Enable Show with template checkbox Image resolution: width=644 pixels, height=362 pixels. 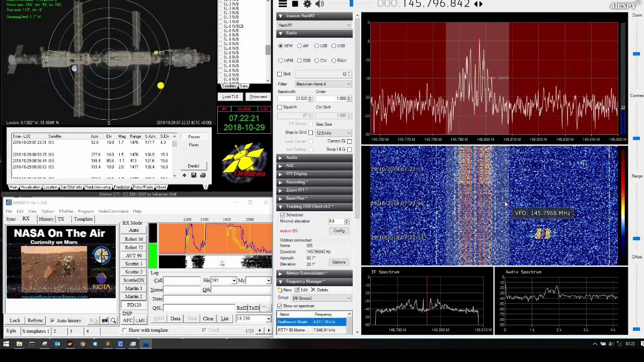pos(125,330)
